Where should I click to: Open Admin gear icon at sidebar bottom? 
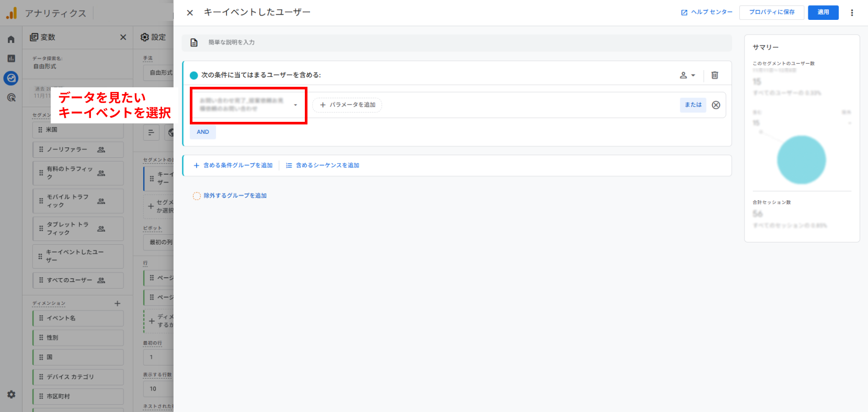(11, 395)
